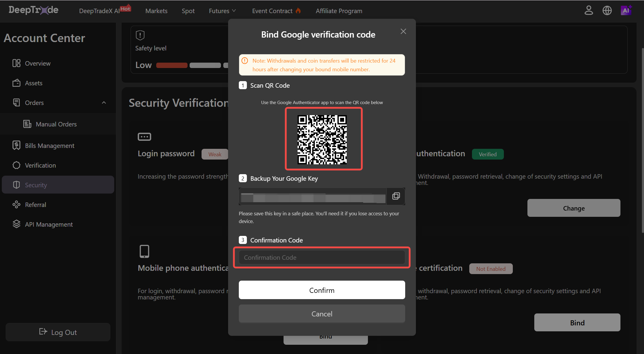Click the Log Out button
Screen dimensions: 644x354
pyautogui.click(x=58, y=332)
